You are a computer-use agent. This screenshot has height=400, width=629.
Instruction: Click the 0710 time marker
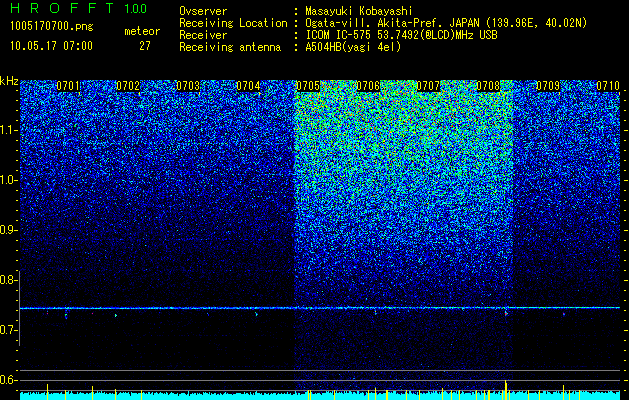[x=608, y=86]
